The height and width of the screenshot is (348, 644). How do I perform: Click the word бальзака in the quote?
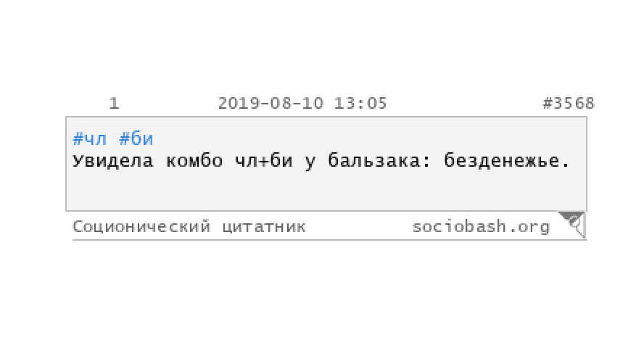tap(373, 160)
